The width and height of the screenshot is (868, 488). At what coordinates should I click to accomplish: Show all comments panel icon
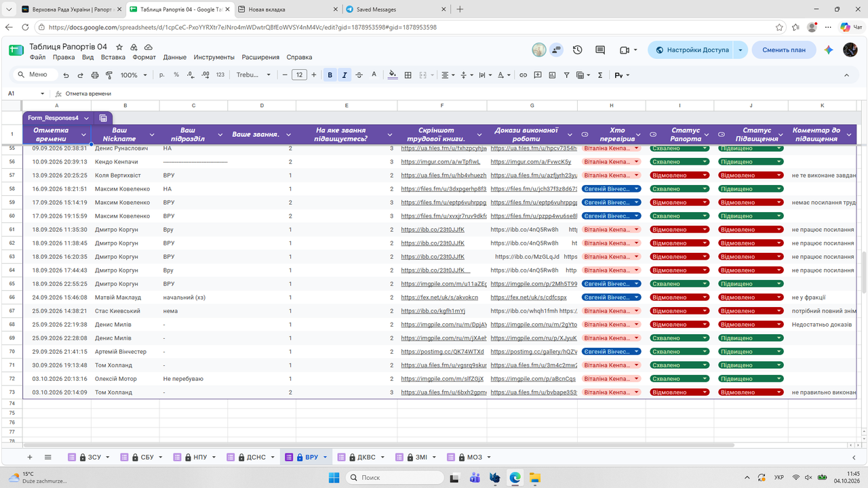click(600, 50)
